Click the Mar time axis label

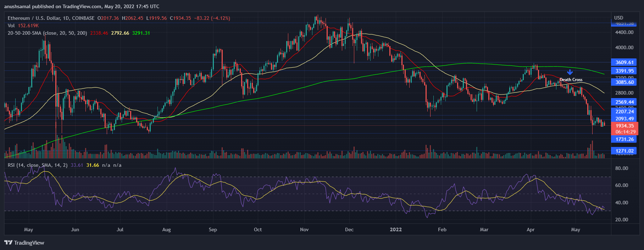(x=484, y=229)
